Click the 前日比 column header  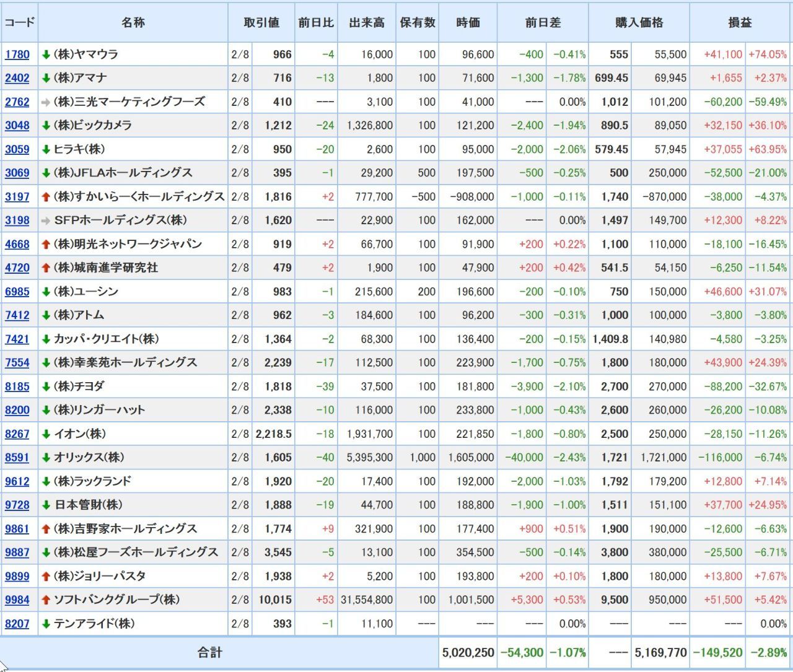coord(316,22)
